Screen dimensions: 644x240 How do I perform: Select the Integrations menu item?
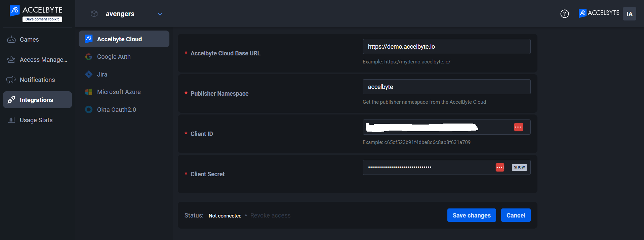[37, 100]
